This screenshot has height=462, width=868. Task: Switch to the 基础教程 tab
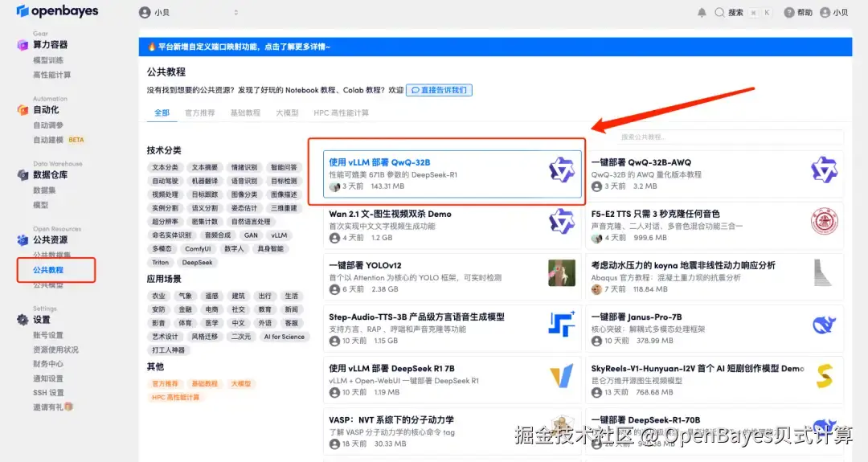245,112
